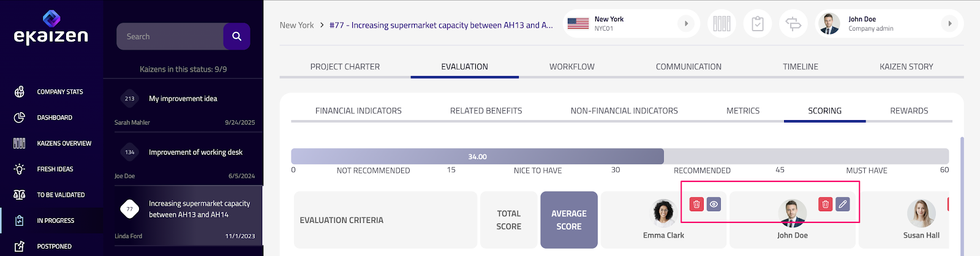Click the signpost directions icon in header
Viewport: 980px width, 256px height.
pos(793,24)
